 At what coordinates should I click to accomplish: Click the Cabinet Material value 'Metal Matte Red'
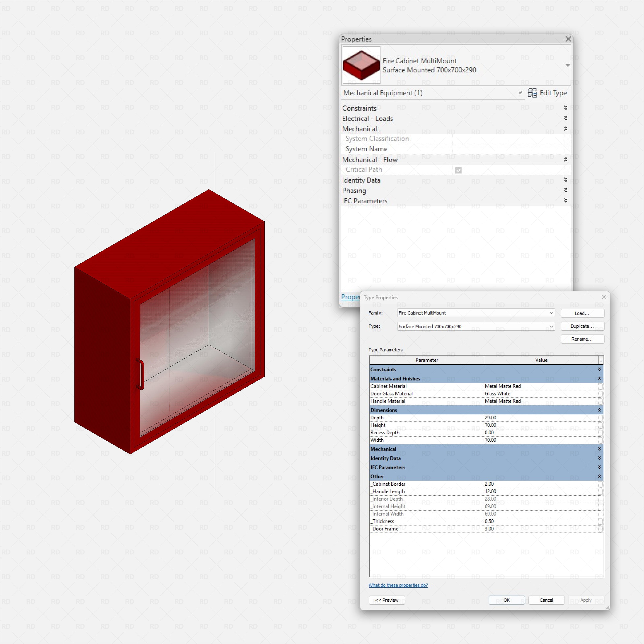coord(541,386)
